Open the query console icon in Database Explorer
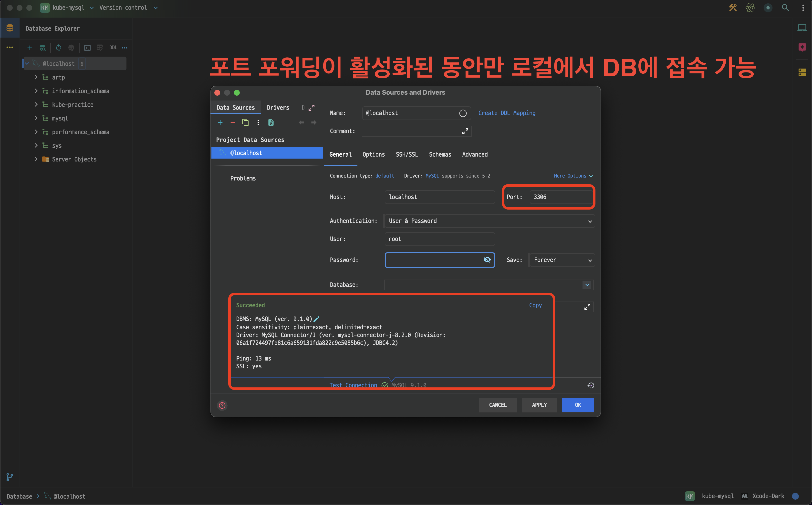Viewport: 812px width, 505px height. 87,48
